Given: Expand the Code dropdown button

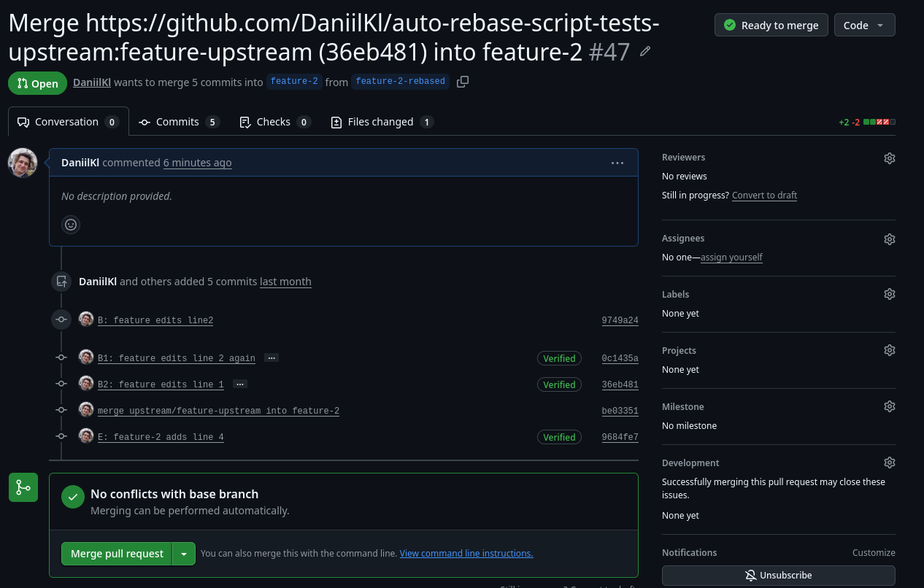Looking at the screenshot, I should coord(864,25).
